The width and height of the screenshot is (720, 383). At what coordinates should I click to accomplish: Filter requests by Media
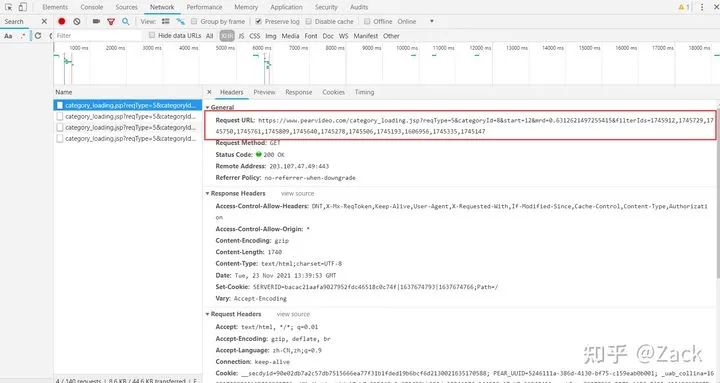click(x=290, y=36)
